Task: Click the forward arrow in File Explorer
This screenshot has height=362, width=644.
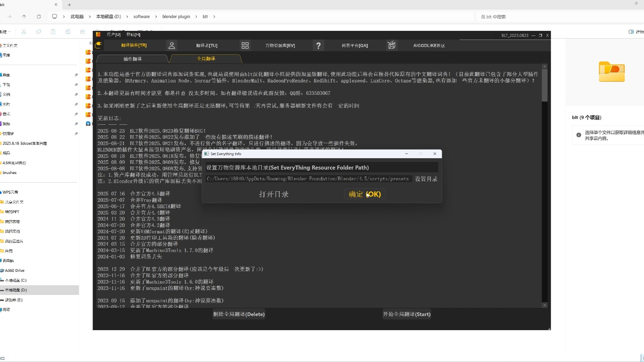Action: click(x=9, y=16)
